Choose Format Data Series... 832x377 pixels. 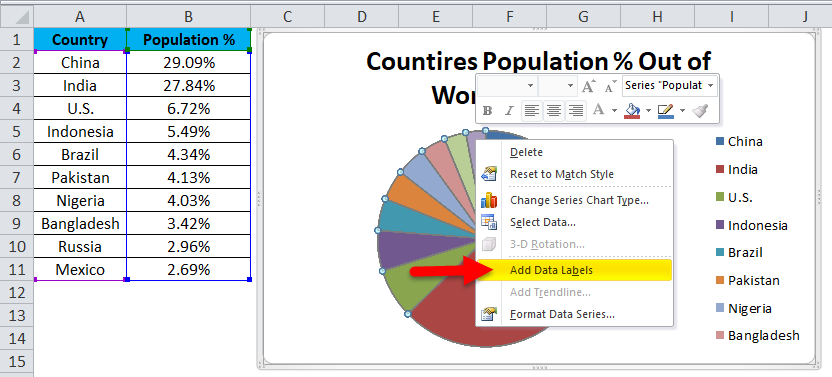tap(575, 314)
